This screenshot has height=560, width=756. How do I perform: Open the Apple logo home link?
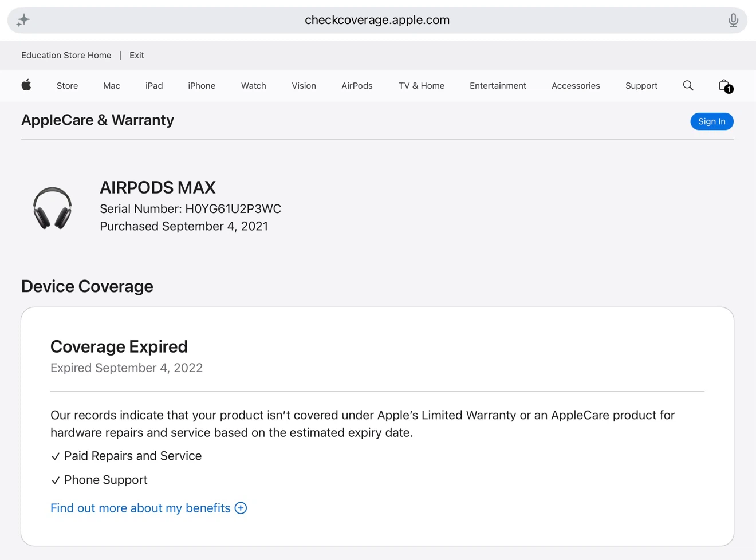click(26, 85)
